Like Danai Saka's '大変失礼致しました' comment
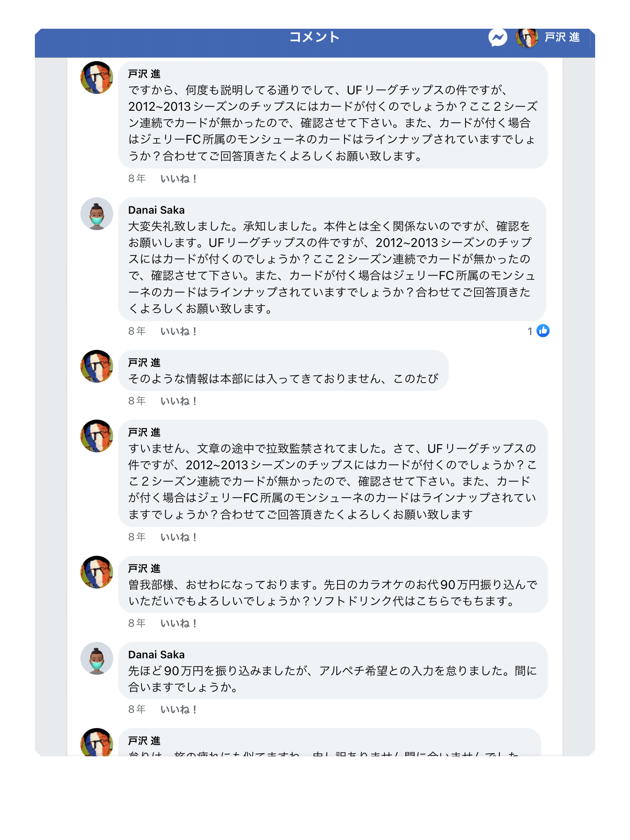 178,331
